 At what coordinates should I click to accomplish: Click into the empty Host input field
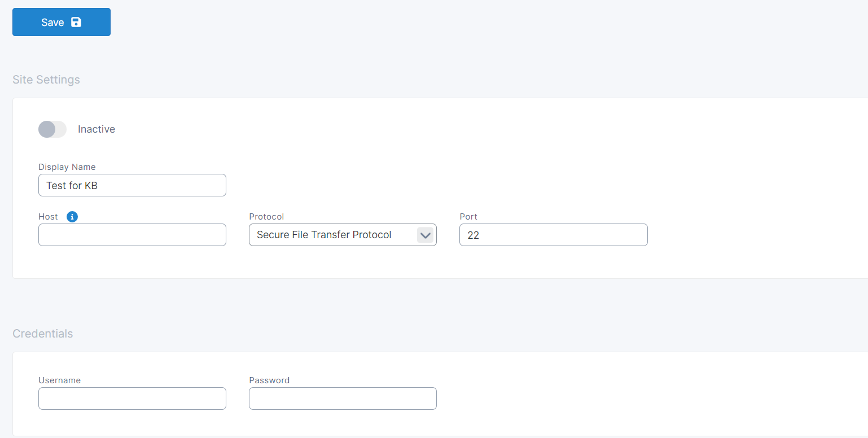pos(132,235)
